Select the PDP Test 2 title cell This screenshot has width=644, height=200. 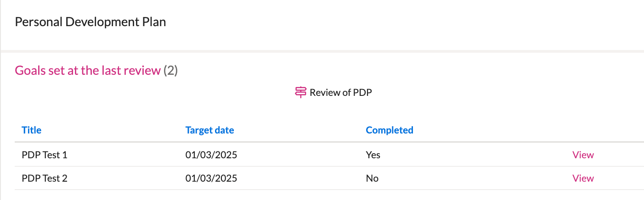[x=45, y=178]
